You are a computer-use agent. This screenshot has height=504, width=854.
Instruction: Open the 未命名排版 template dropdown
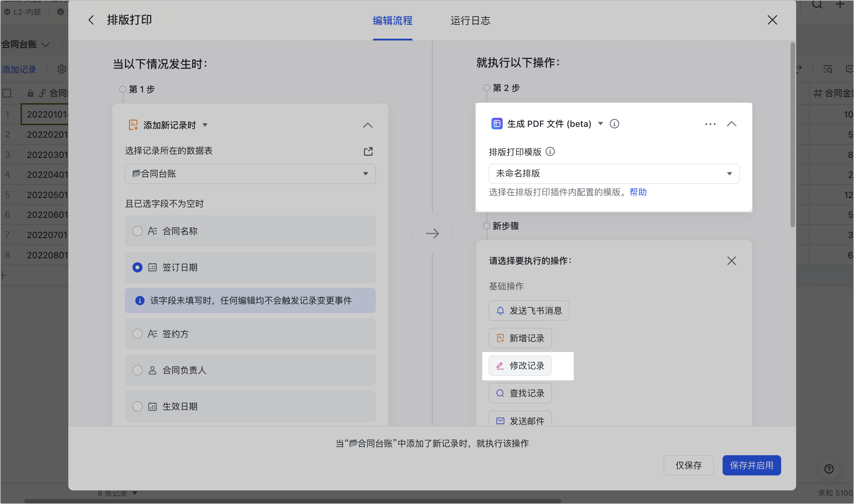(x=614, y=174)
